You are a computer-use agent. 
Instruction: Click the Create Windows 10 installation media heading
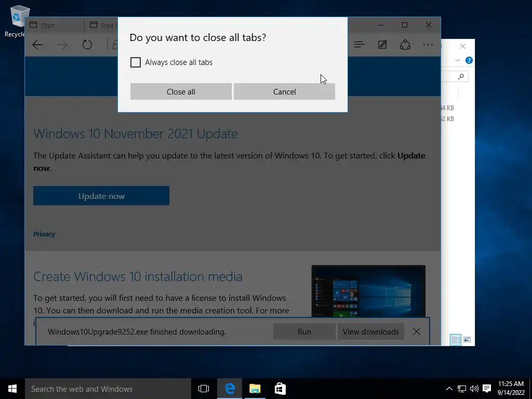pos(138,276)
